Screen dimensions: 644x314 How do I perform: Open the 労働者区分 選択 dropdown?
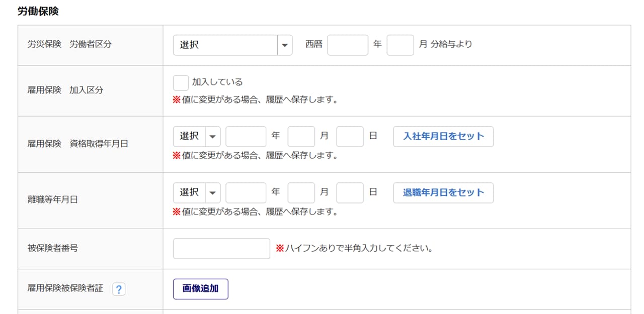pos(232,45)
